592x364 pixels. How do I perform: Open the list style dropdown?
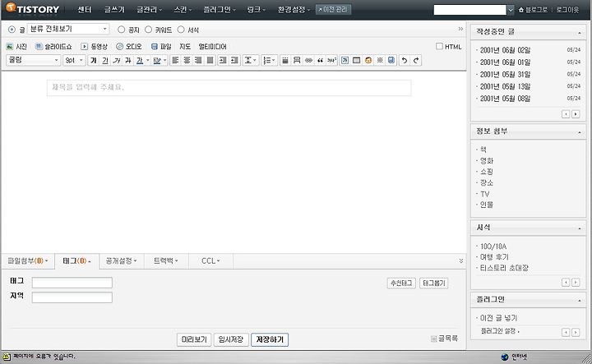pyautogui.click(x=269, y=60)
